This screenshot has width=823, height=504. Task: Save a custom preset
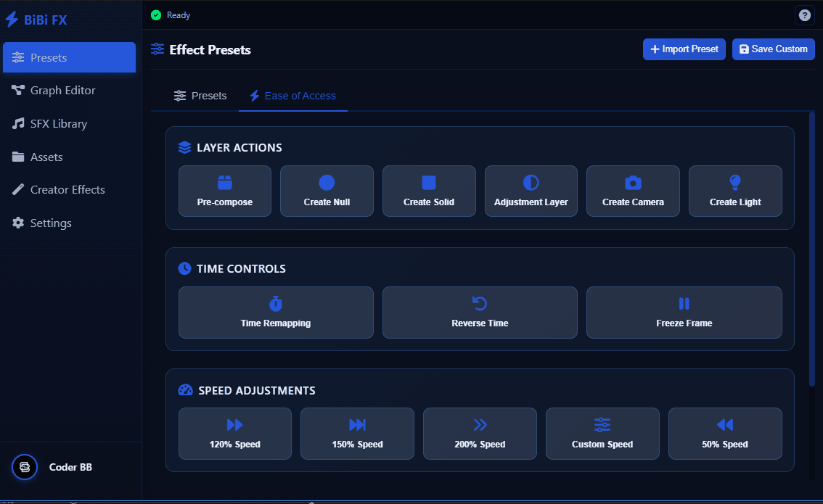tap(773, 49)
